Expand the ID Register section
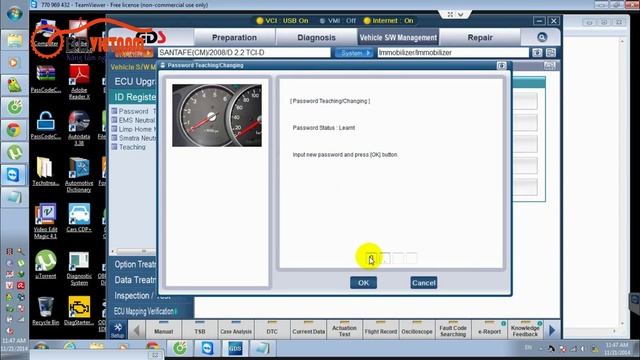Screen dimensions: 640x360 pyautogui.click(x=133, y=97)
